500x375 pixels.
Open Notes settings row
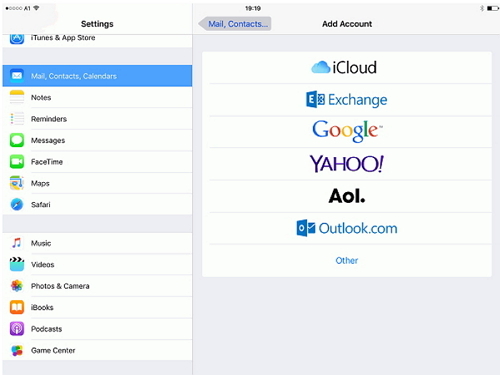click(97, 97)
